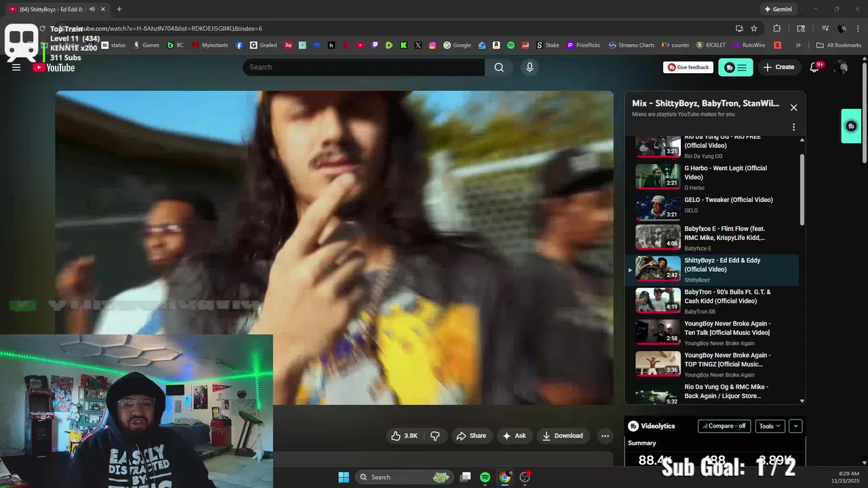Open the All Bookmarks folder
The image size is (868, 488).
(x=839, y=45)
